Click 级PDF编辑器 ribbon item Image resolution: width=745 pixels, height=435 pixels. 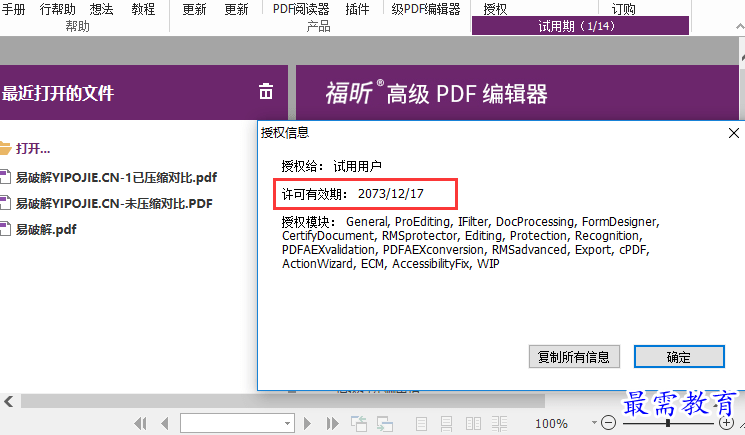pos(426,9)
